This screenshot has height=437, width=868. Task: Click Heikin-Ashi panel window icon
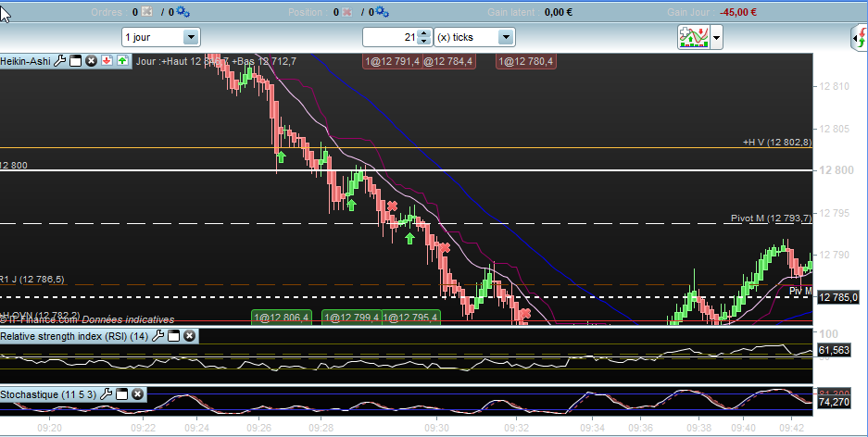76,61
